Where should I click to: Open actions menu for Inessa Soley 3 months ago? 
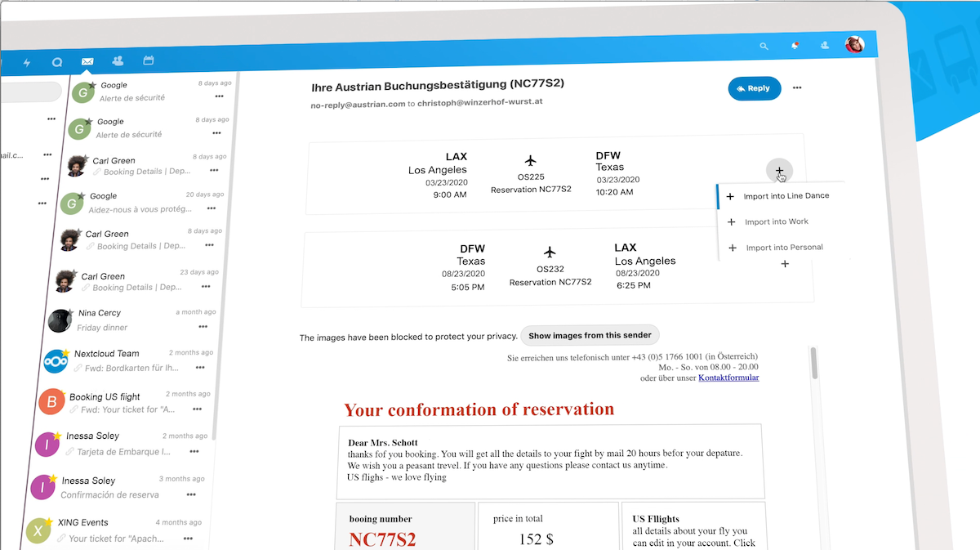coord(192,494)
